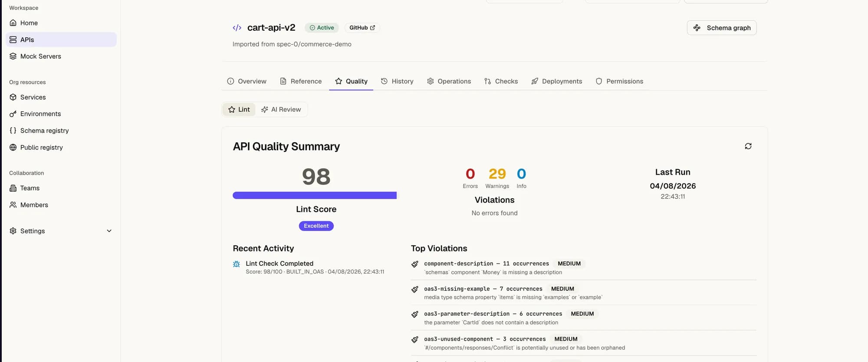Click the 0 Info count
This screenshot has height=362, width=868.
(x=521, y=174)
